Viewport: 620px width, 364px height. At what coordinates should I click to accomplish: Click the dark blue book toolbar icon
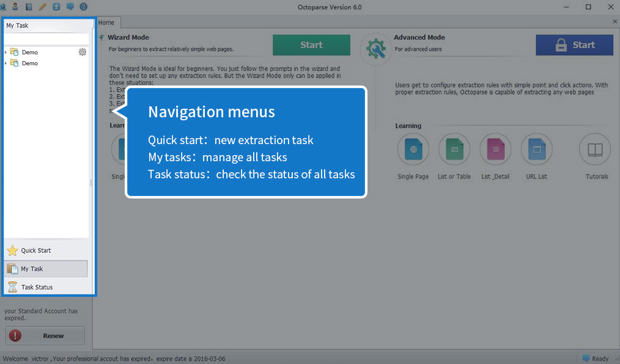tap(29, 7)
